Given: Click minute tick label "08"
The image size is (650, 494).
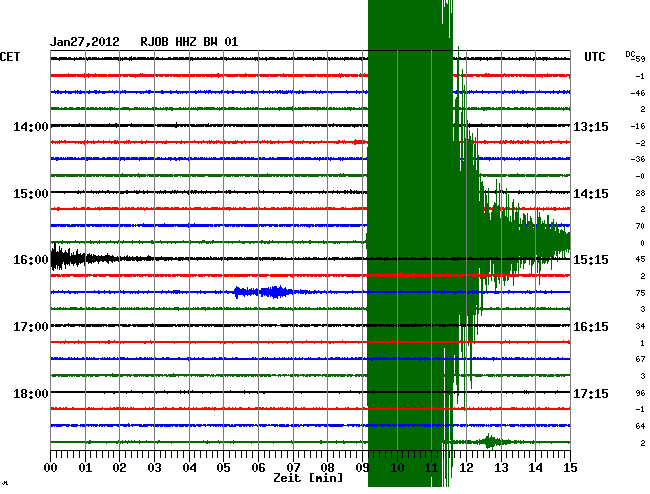Looking at the screenshot, I should 327,468.
